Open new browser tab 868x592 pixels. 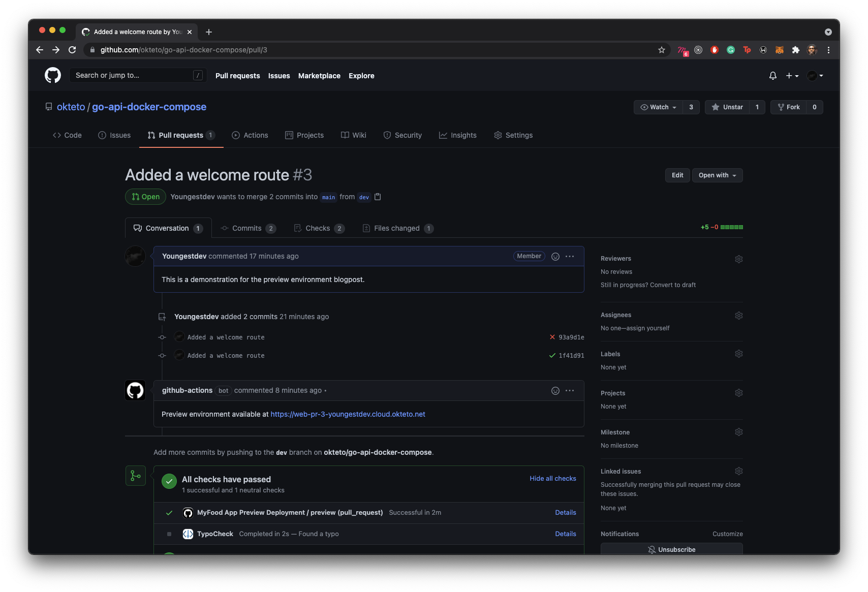coord(209,32)
